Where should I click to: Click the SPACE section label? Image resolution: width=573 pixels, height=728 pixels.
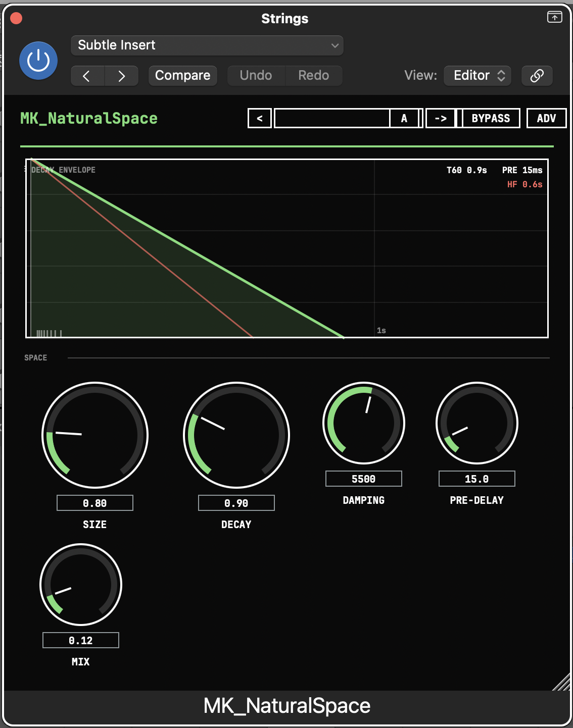point(36,357)
